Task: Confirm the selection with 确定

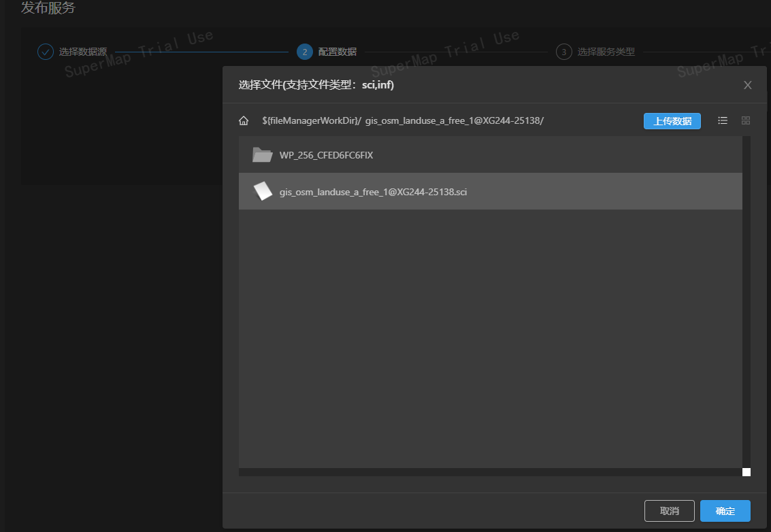Action: 725,511
